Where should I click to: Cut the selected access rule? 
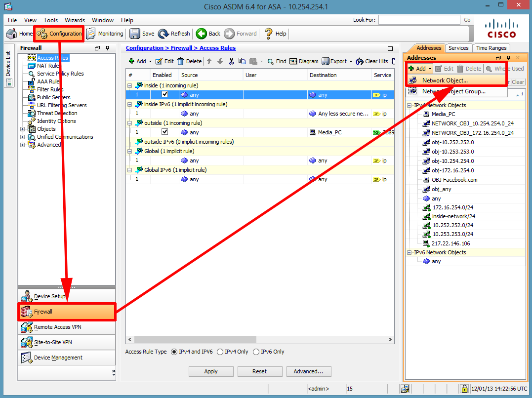tap(231, 61)
